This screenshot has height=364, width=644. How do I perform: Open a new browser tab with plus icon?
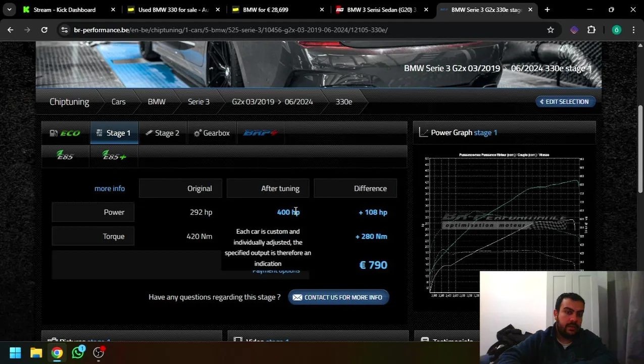click(x=547, y=10)
